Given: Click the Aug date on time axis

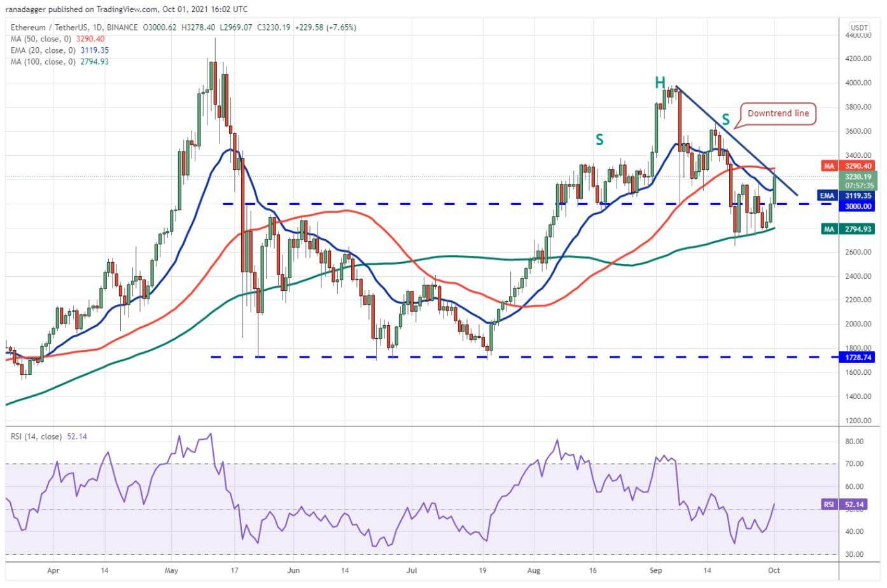Looking at the screenshot, I should point(534,571).
